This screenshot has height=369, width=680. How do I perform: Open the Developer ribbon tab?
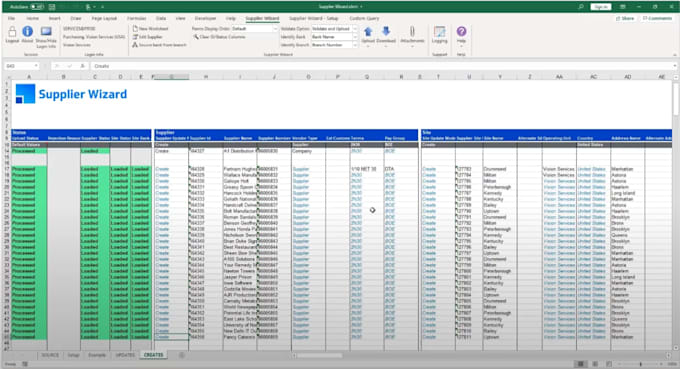coord(205,19)
